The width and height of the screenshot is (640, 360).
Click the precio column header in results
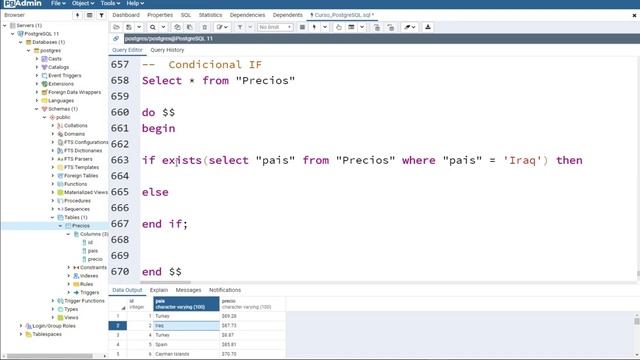(252, 304)
